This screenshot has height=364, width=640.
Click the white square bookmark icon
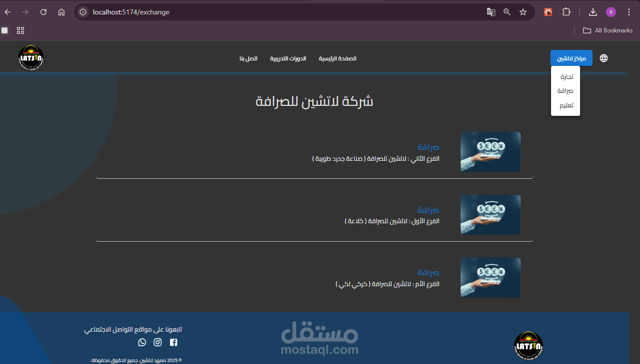point(4,30)
